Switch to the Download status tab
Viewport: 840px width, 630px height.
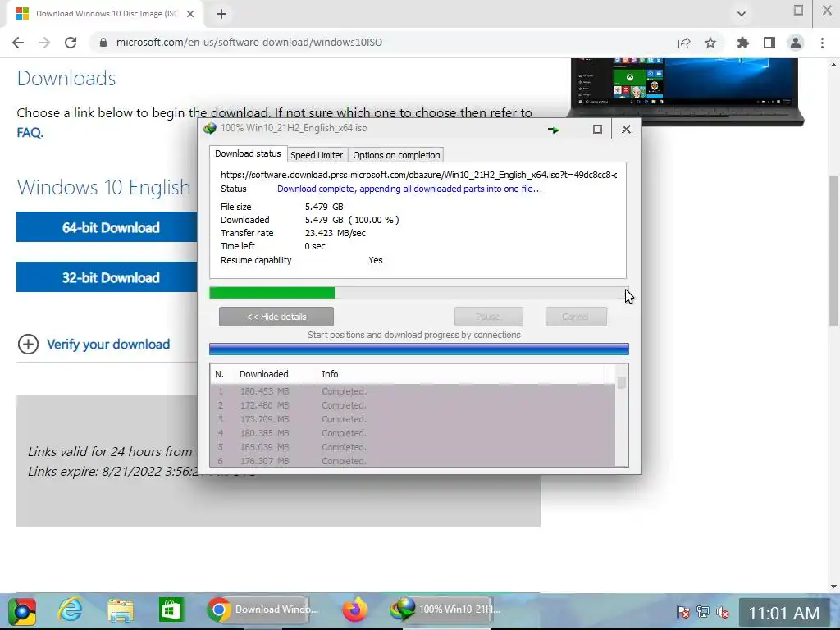click(248, 153)
